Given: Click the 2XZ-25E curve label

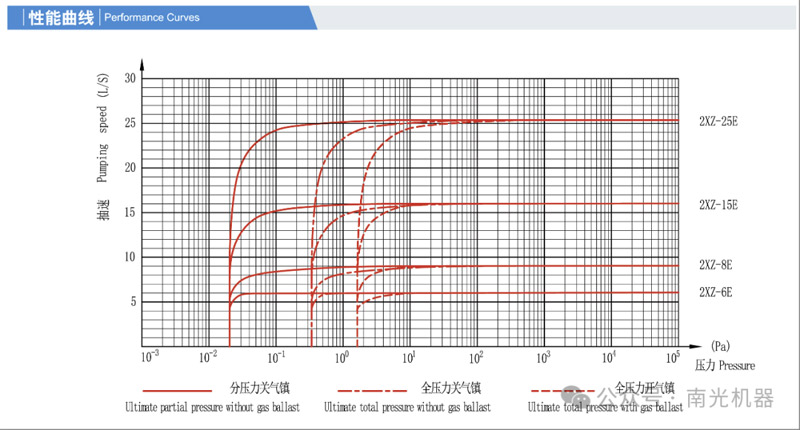Looking at the screenshot, I should point(718,121).
